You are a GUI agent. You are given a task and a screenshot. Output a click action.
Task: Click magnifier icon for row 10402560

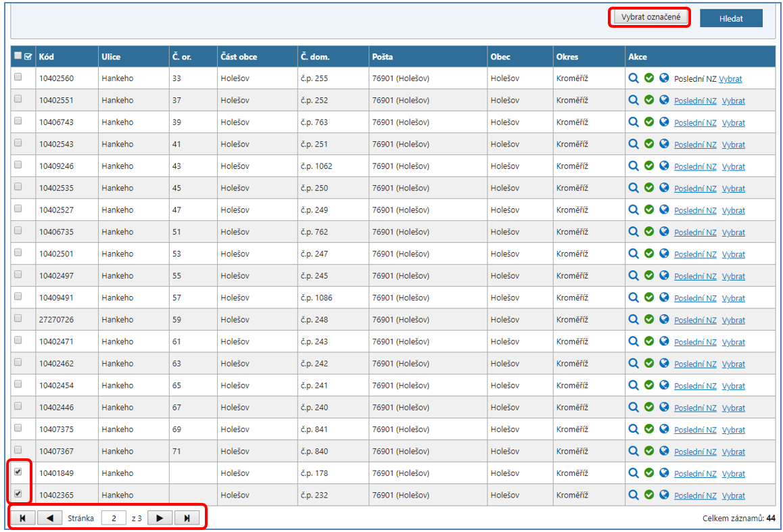(634, 78)
